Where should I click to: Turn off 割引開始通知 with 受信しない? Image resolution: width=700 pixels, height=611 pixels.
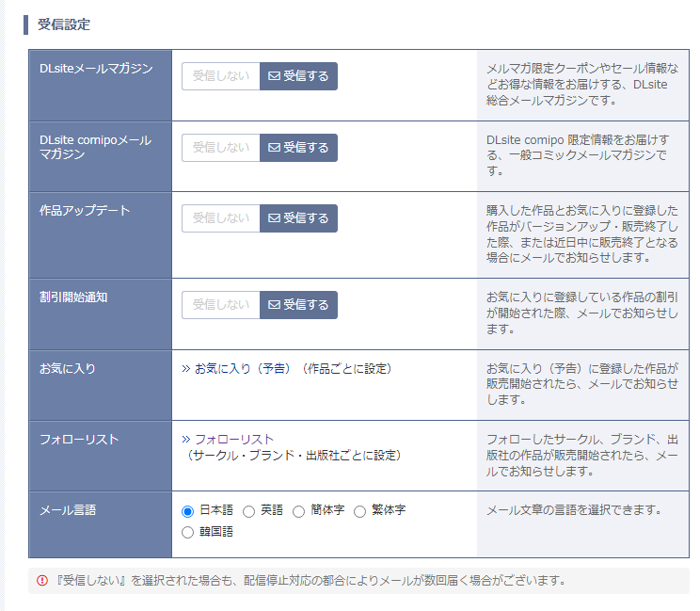221,305
